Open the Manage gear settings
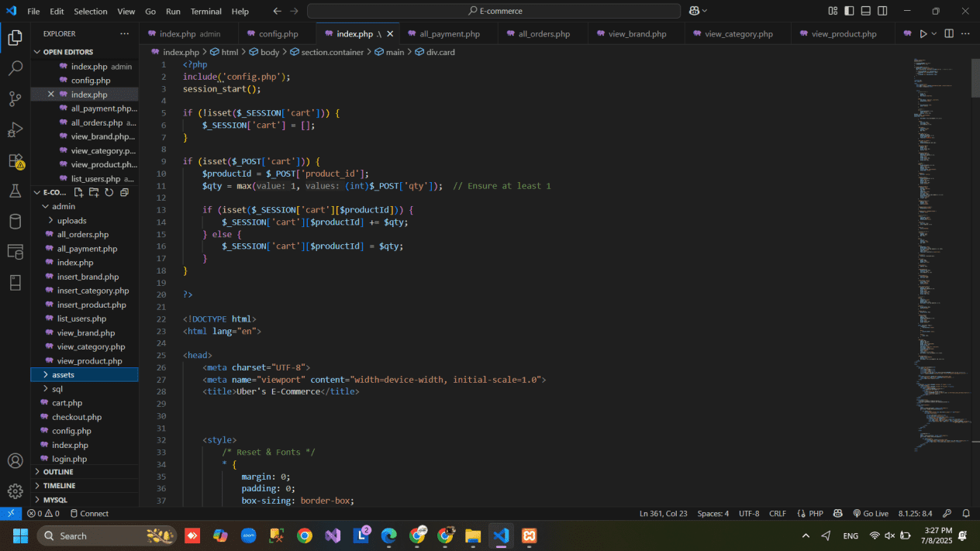Image resolution: width=980 pixels, height=551 pixels. [x=15, y=491]
